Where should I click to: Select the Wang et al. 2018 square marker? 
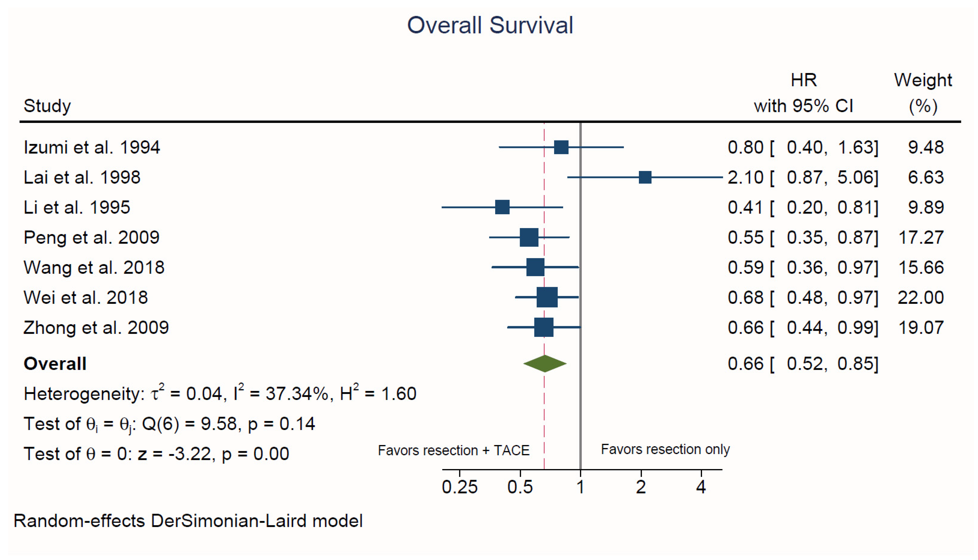[x=535, y=267]
